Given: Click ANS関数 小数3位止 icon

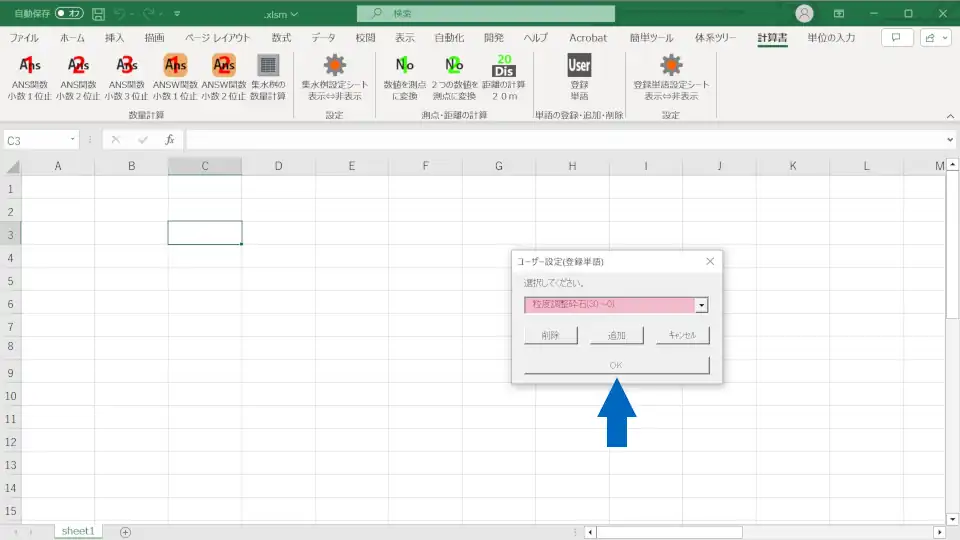Looking at the screenshot, I should tap(127, 65).
